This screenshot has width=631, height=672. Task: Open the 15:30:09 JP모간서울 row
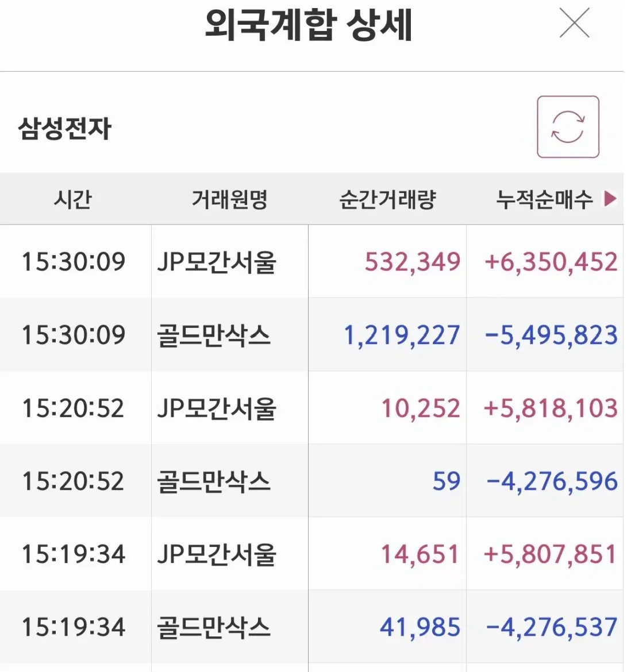pos(311,261)
